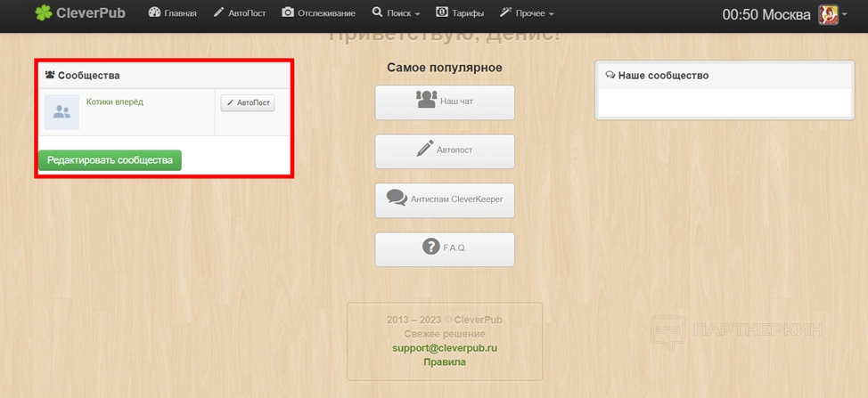
Task: Expand the Прочее dropdown menu
Action: (x=527, y=12)
